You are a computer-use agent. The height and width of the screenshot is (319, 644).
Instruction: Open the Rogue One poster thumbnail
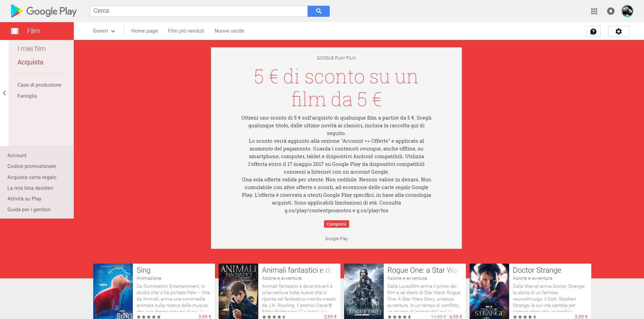[x=364, y=291]
